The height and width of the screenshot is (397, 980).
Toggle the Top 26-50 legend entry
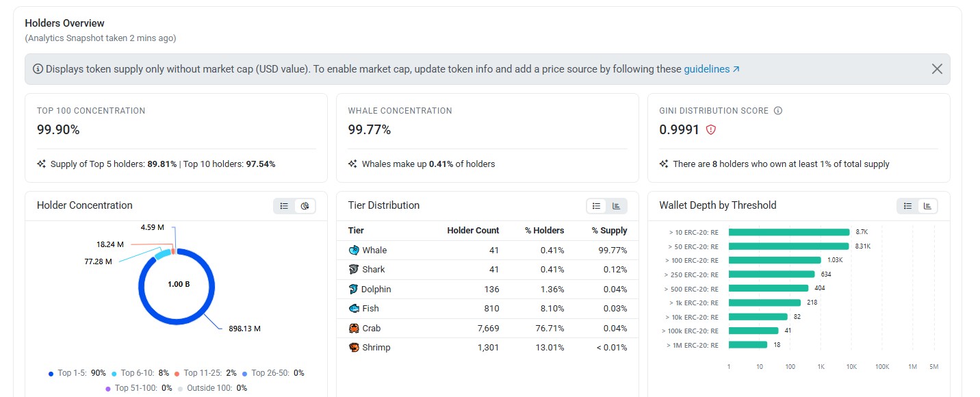click(x=273, y=373)
